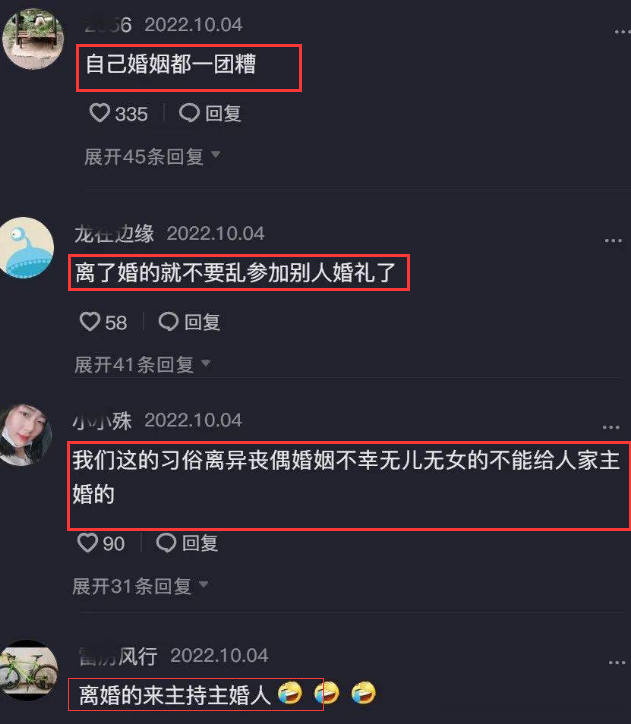Like the comment with 58 likes
This screenshot has width=631, height=724.
click(x=90, y=321)
